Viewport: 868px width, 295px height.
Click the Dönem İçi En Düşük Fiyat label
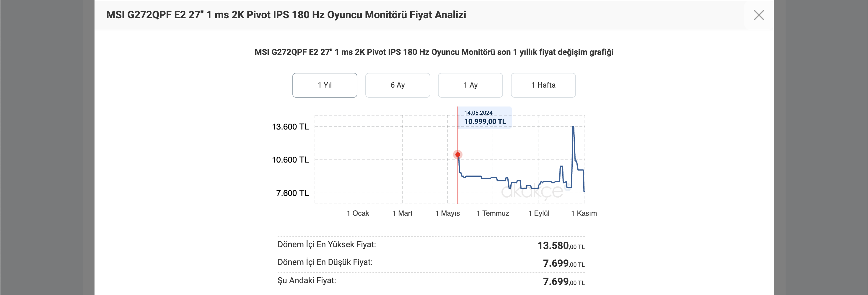tap(325, 262)
